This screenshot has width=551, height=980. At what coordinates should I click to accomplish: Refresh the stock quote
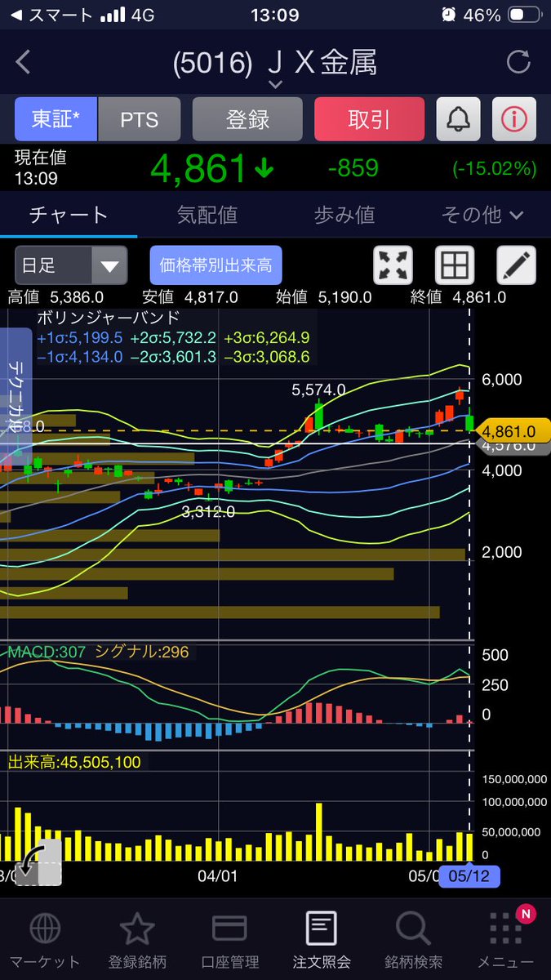click(x=518, y=62)
